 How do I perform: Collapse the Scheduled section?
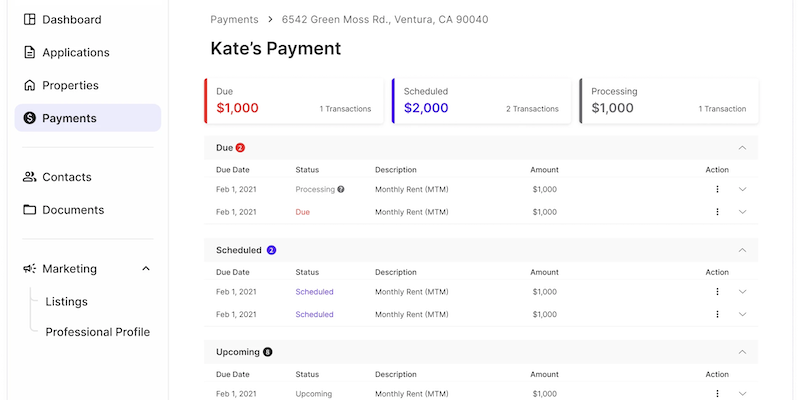[x=742, y=250]
